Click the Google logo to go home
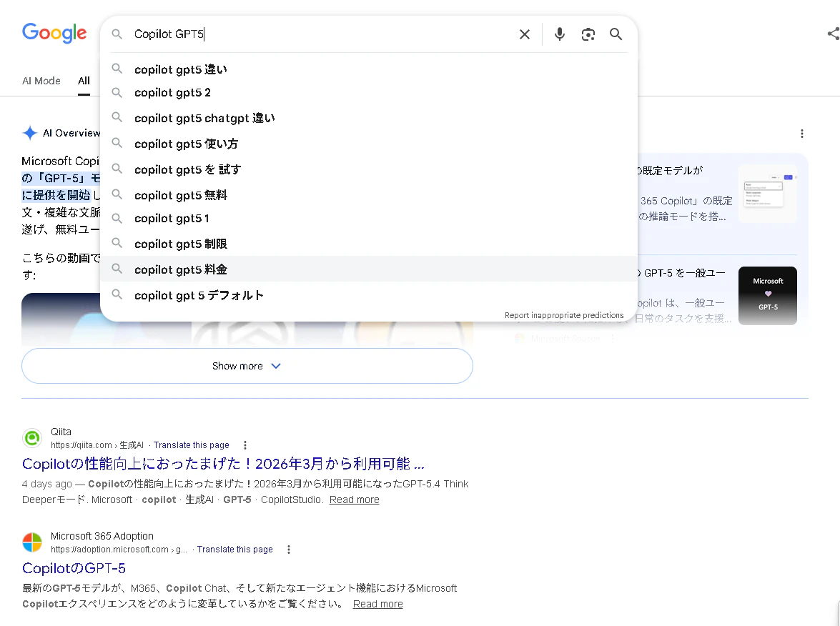The image size is (840, 626). [54, 33]
